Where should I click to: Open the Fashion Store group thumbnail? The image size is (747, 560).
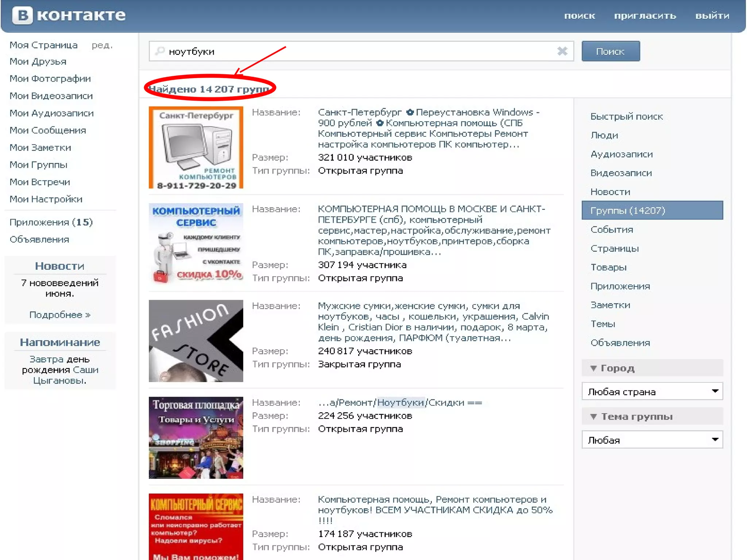point(196,341)
